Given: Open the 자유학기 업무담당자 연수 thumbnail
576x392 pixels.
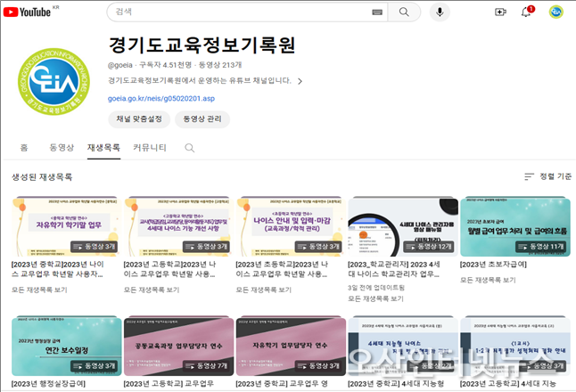Looking at the screenshot, I should click(291, 347).
